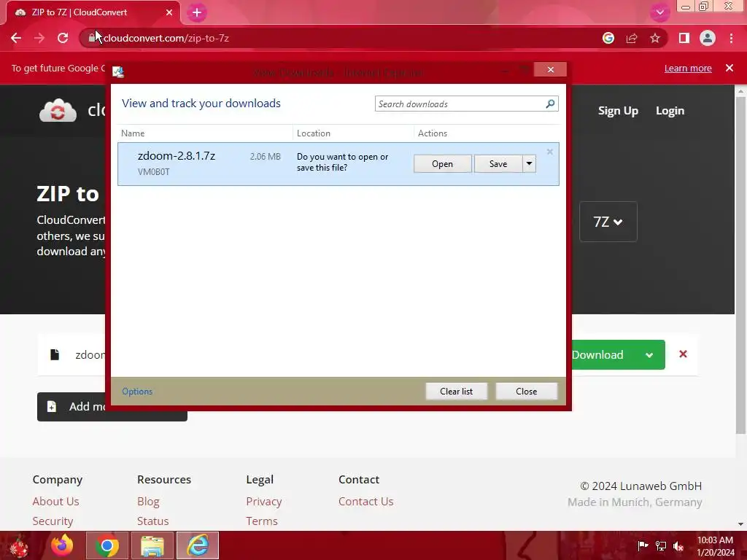The width and height of the screenshot is (747, 560).
Task: Open the Chrome profile avatar
Action: pyautogui.click(x=708, y=38)
